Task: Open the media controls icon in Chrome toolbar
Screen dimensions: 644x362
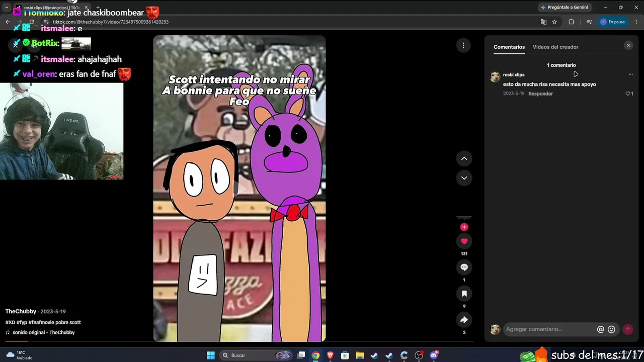Action: tap(589, 22)
